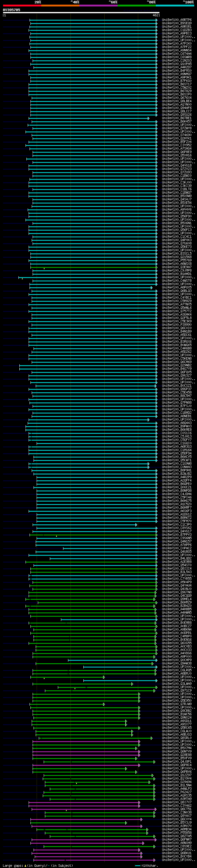
Task: Click the green ~80% identity legend bar
Action: [x=137, y=6]
